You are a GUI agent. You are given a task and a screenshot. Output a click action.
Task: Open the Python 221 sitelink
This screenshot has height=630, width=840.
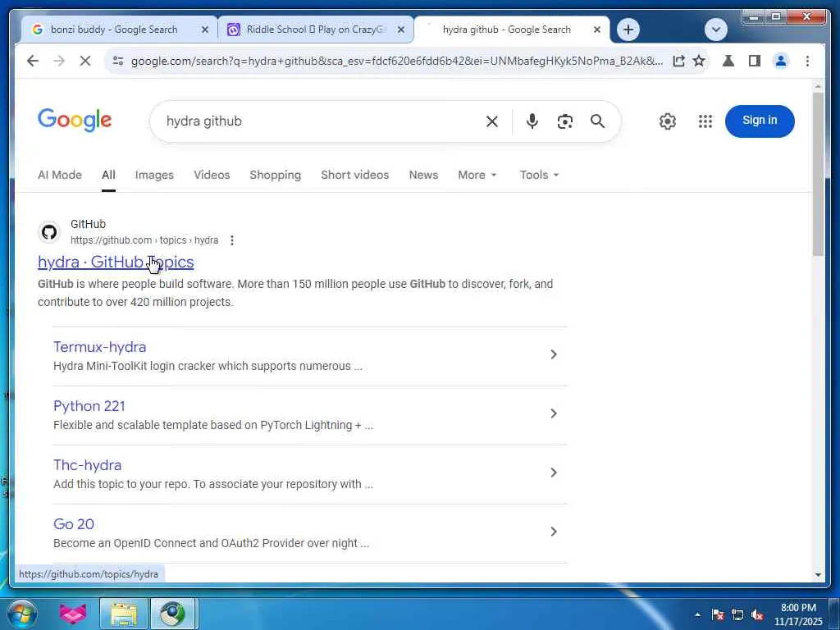[x=89, y=406]
